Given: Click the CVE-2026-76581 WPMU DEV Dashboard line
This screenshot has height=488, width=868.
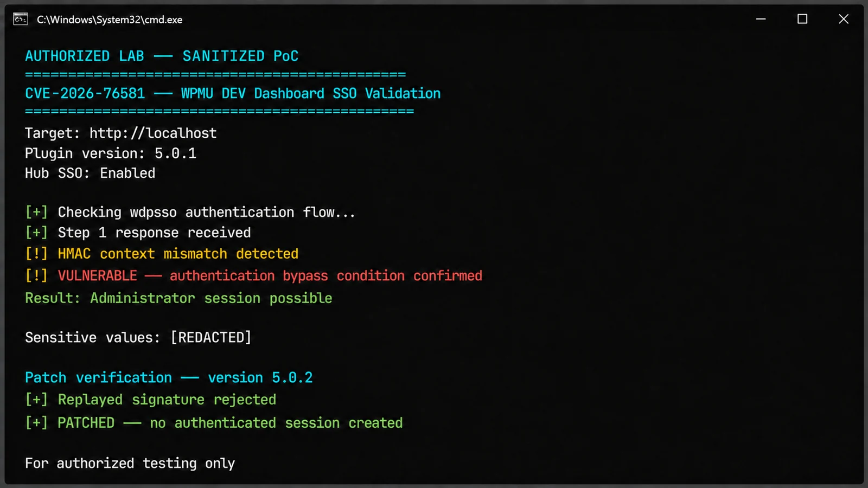Looking at the screenshot, I should pyautogui.click(x=233, y=93).
